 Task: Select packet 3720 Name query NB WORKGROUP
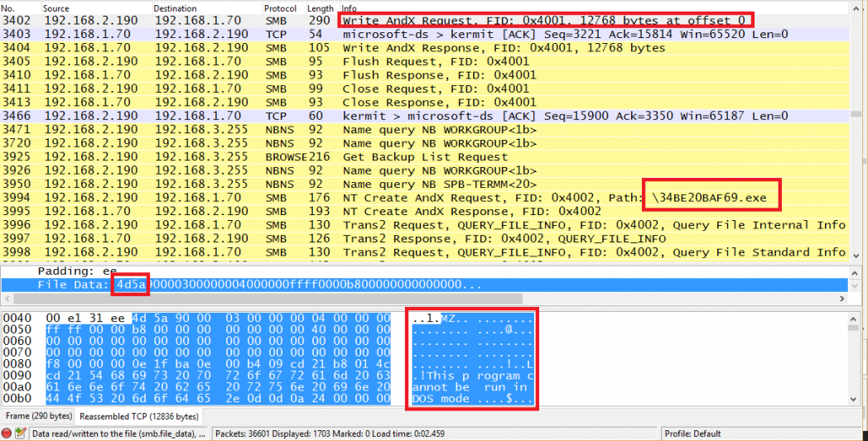[425, 143]
